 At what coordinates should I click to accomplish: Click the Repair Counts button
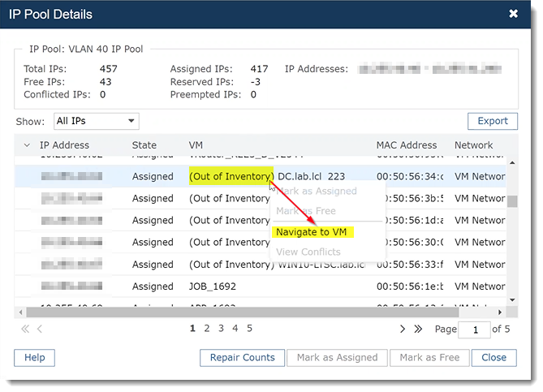[242, 357]
